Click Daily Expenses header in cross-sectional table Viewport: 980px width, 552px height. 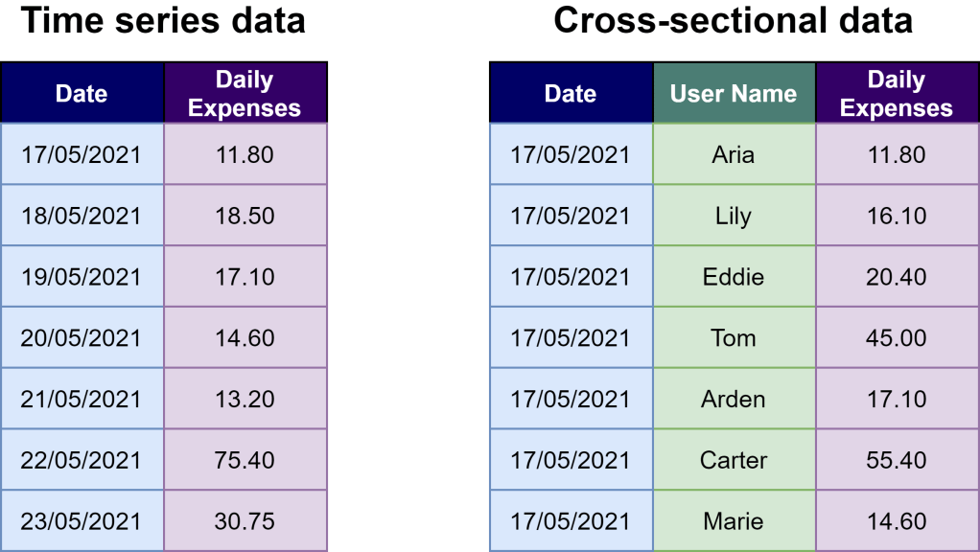[897, 93]
